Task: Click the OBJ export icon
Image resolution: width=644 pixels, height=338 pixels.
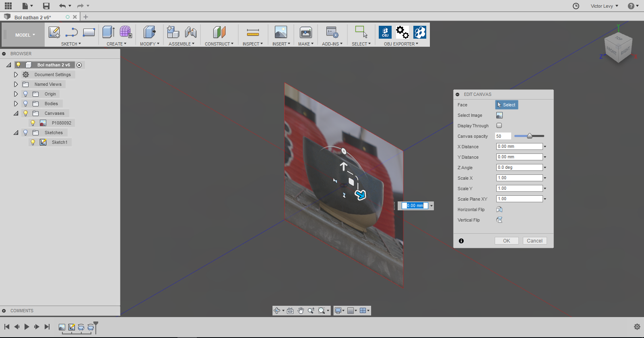Action: [385, 32]
